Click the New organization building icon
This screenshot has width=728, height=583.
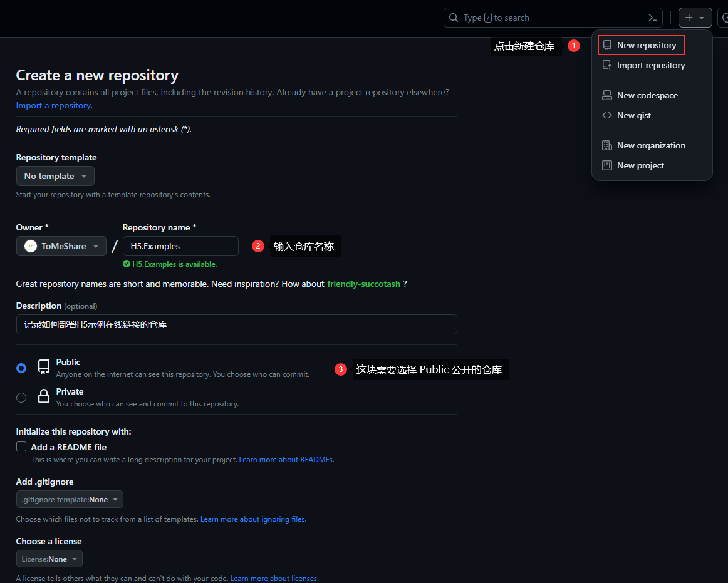point(607,145)
